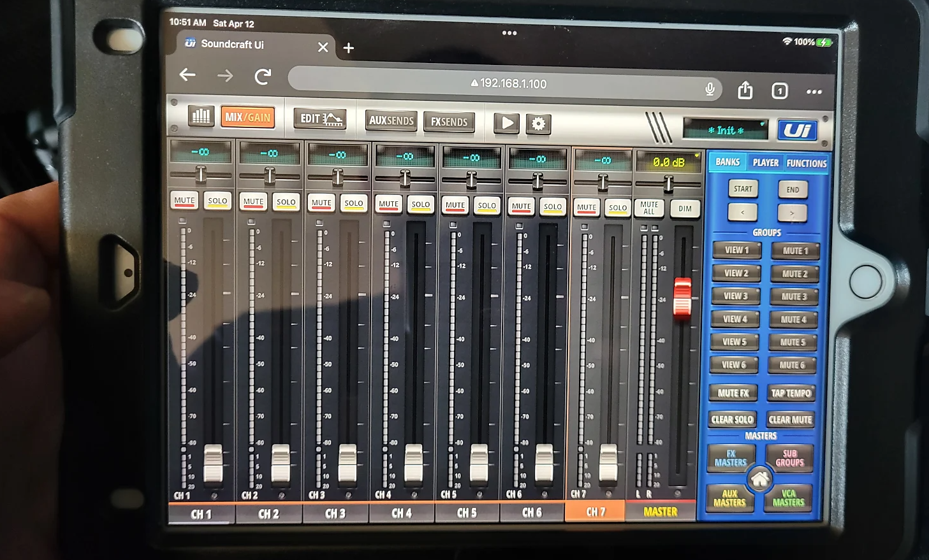Screen dimensions: 929x560
Task: Mute channel CH 7
Action: click(x=587, y=207)
